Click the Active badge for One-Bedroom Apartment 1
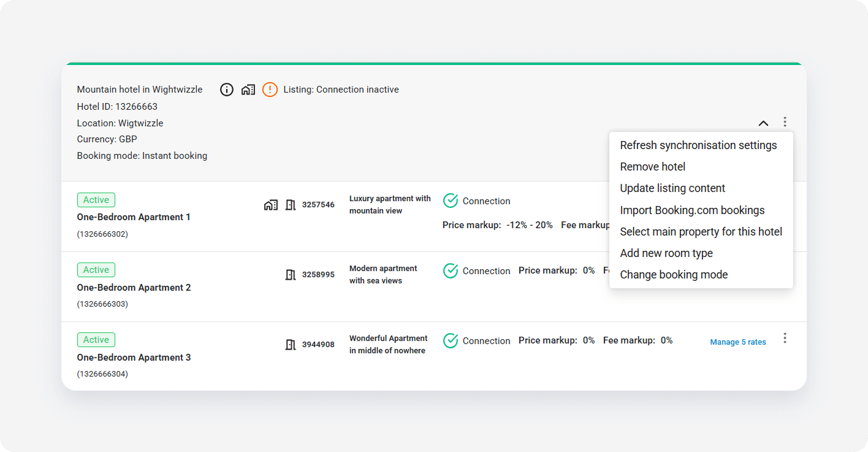Image resolution: width=868 pixels, height=452 pixels. pyautogui.click(x=96, y=200)
